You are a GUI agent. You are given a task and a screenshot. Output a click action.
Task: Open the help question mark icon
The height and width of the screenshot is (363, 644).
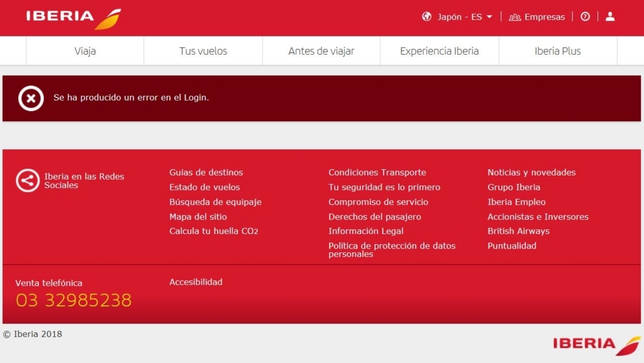(x=586, y=16)
